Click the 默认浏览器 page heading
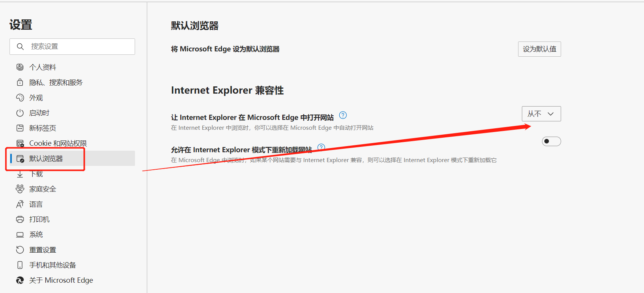Image resolution: width=644 pixels, height=293 pixels. (195, 26)
